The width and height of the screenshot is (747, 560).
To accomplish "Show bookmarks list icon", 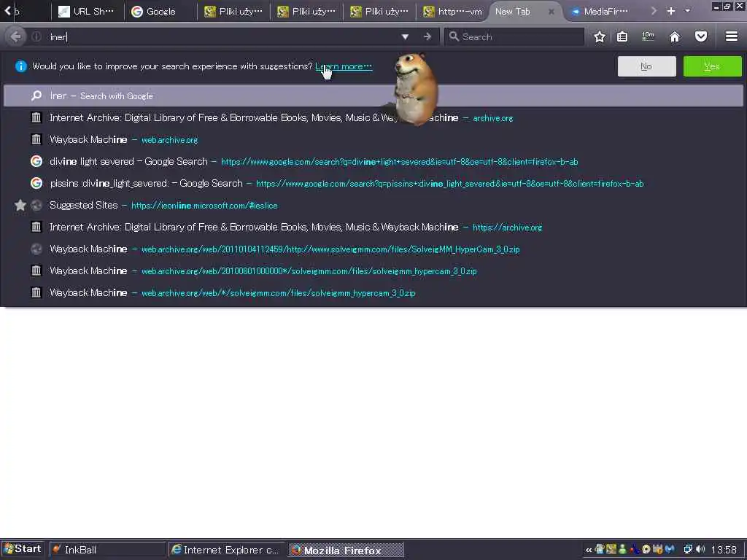I will tap(622, 36).
